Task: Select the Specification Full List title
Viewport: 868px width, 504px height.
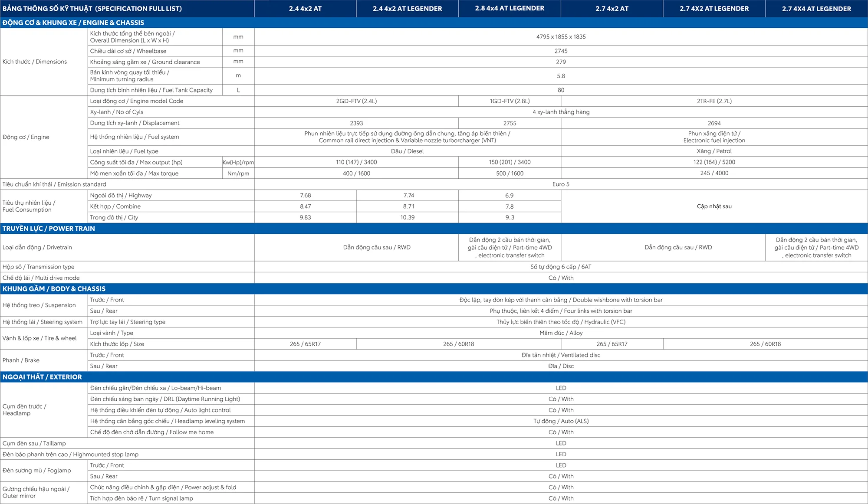Action: coord(92,9)
